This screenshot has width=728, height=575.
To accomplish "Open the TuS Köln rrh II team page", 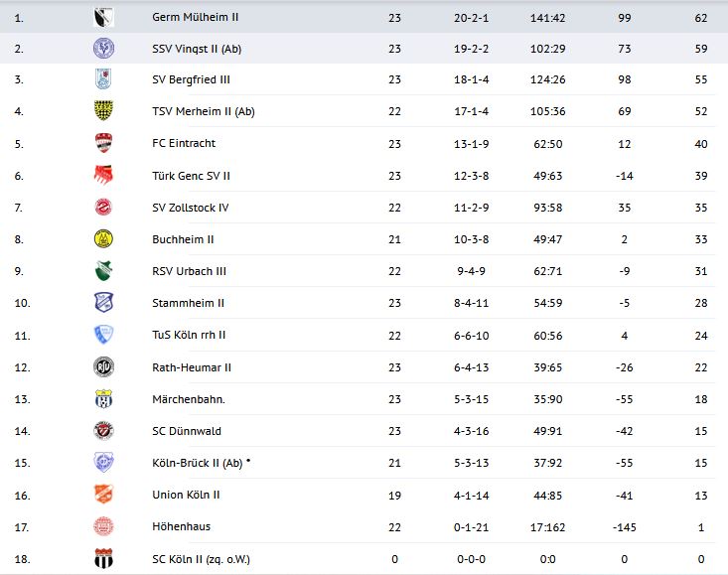I will (x=189, y=335).
